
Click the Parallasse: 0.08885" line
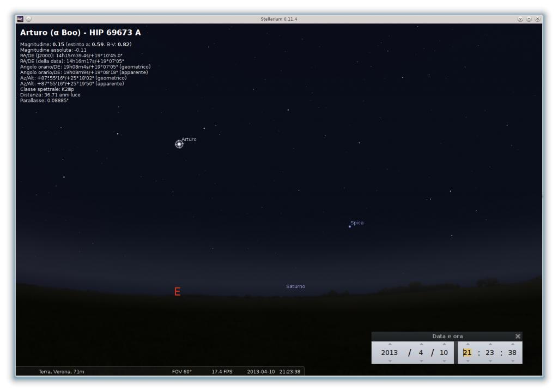point(44,101)
